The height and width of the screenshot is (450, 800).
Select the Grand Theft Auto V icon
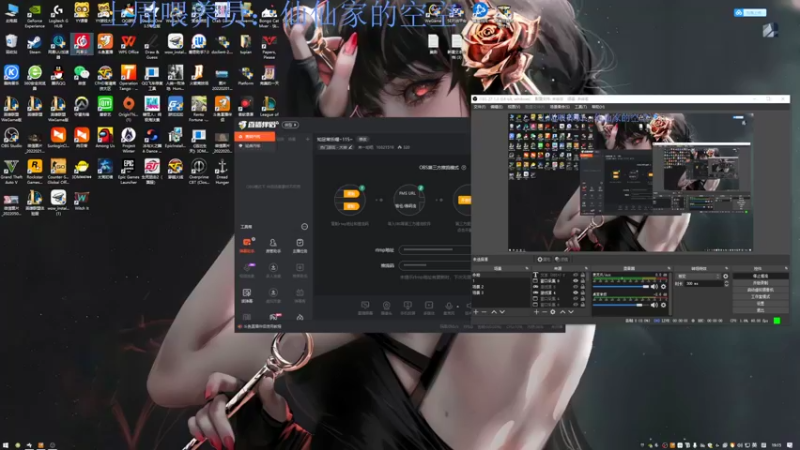tap(11, 171)
